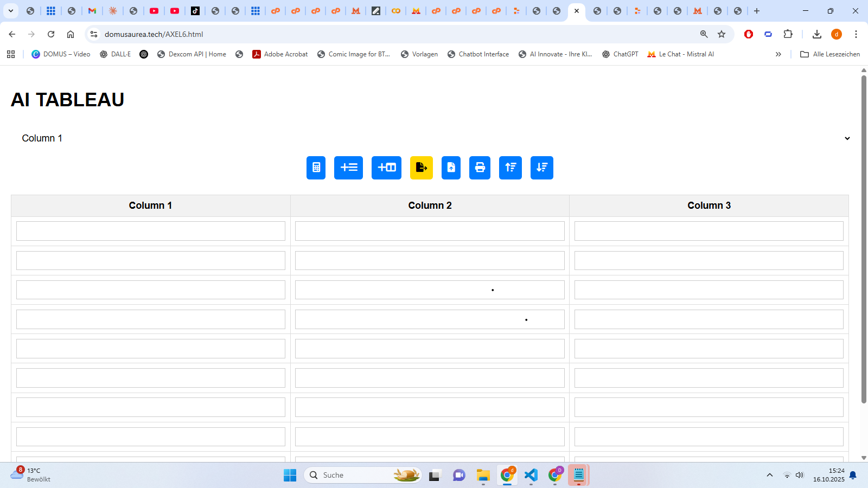
Task: Click the first input cell under Column 1
Action: (x=150, y=230)
